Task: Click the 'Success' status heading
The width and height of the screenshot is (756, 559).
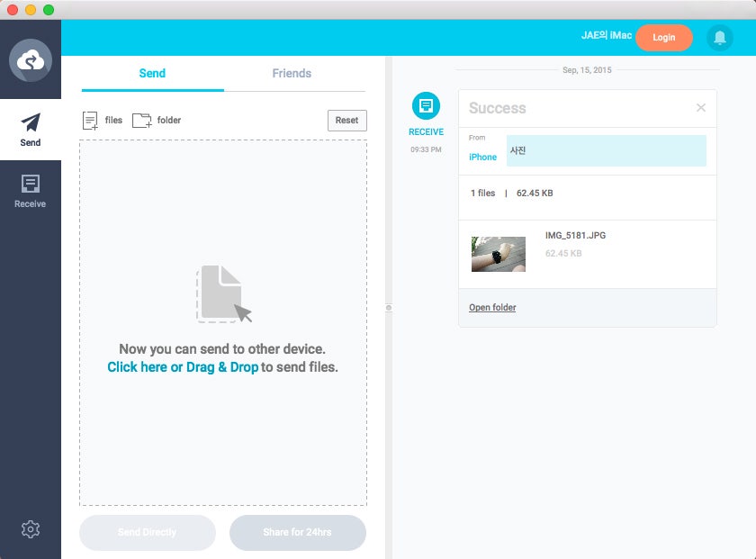Action: point(497,108)
